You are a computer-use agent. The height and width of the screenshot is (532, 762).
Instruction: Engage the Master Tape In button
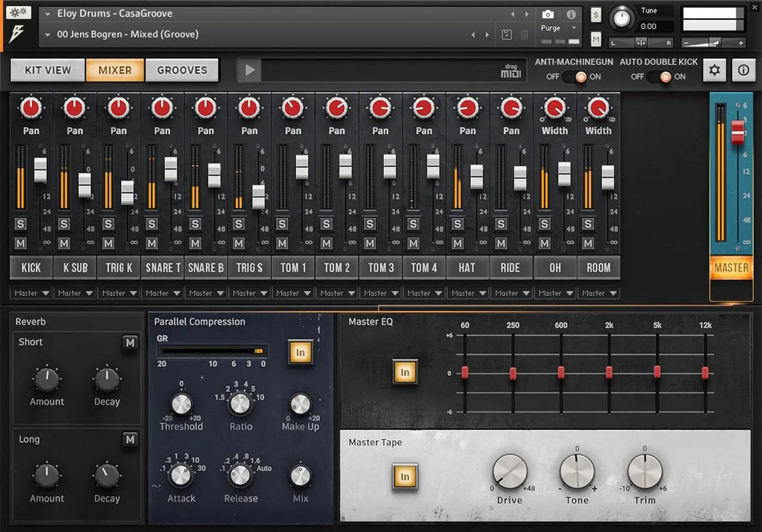[405, 476]
